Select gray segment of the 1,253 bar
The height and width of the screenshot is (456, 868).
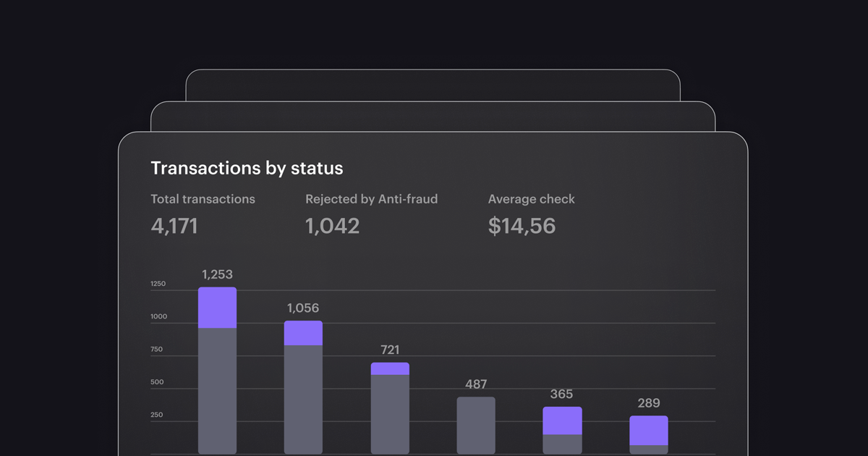coord(217,391)
